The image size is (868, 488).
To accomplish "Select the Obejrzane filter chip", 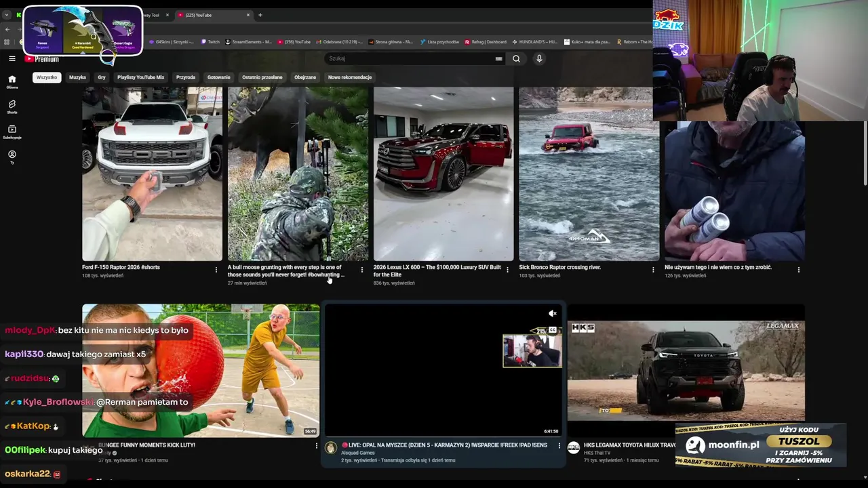I will coord(305,77).
